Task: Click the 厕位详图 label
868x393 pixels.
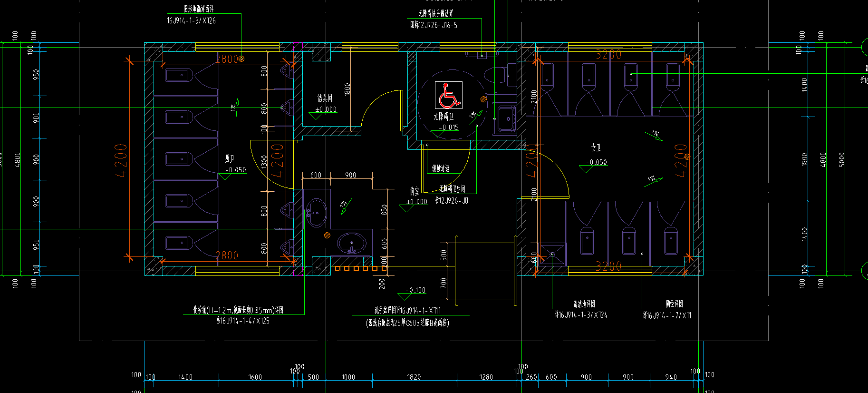Action: pos(674,304)
